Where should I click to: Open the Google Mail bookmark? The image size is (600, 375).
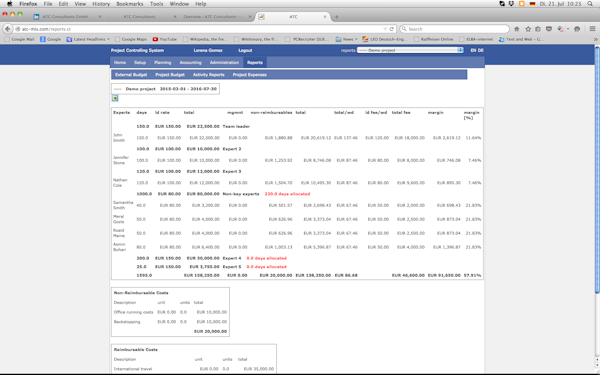(x=20, y=39)
